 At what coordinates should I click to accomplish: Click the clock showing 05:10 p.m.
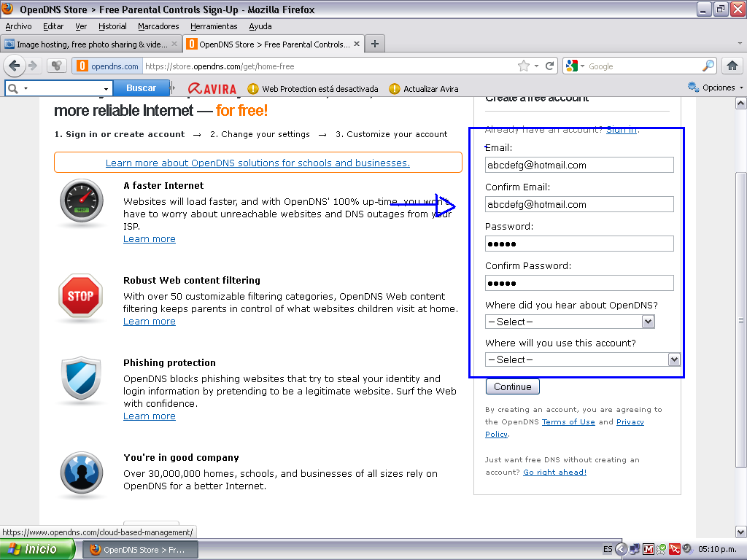(x=718, y=549)
